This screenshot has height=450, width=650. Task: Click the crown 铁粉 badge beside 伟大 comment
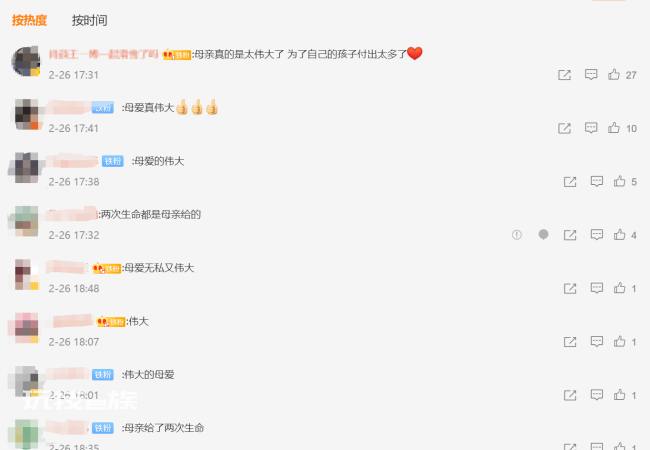point(111,322)
